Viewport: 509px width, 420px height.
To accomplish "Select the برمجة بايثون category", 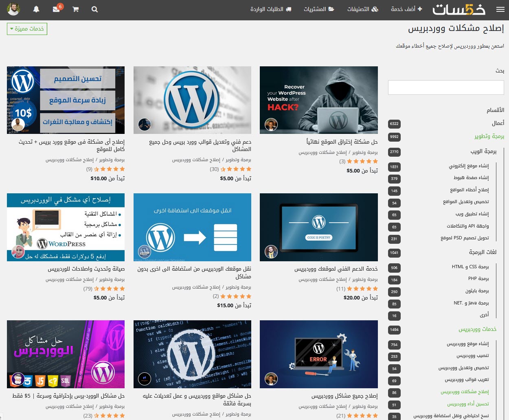I will tap(477, 291).
